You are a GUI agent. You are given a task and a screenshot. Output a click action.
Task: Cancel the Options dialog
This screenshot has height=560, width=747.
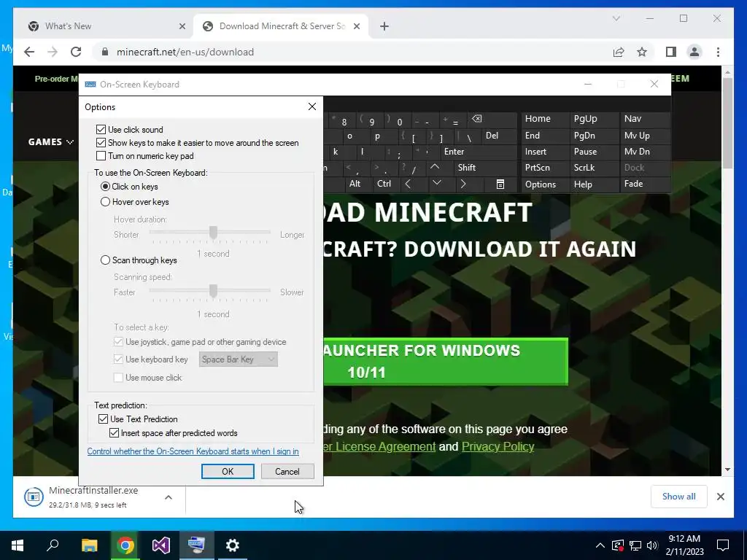287,472
